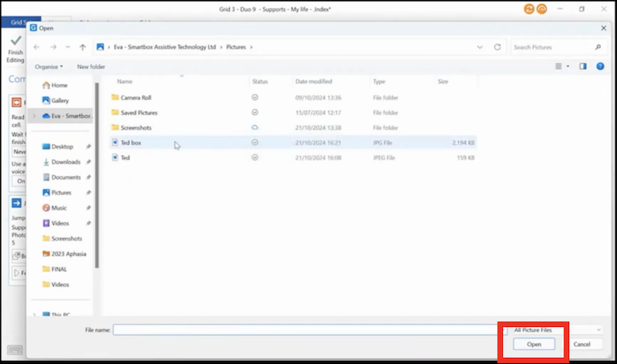Select the Ted box JPG file

pos(130,143)
